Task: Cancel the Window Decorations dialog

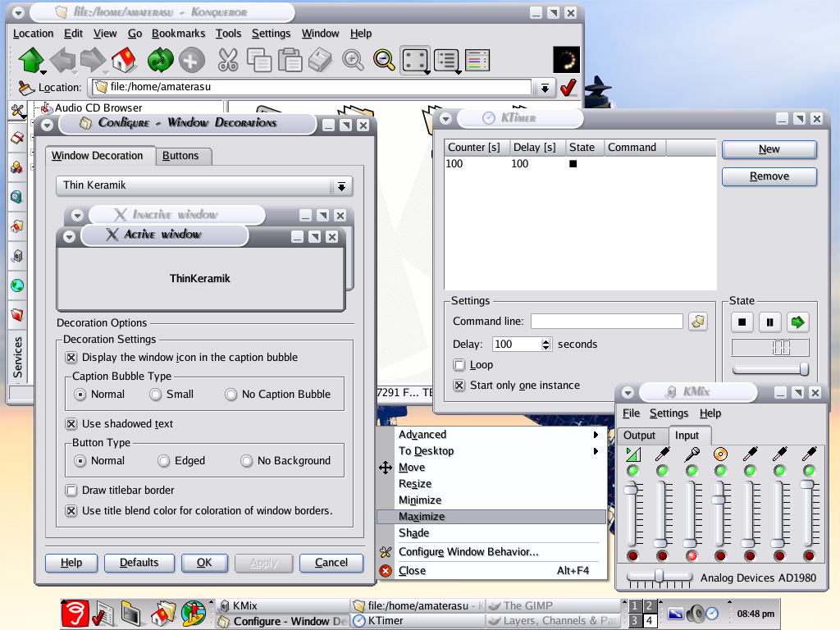Action: 331,563
